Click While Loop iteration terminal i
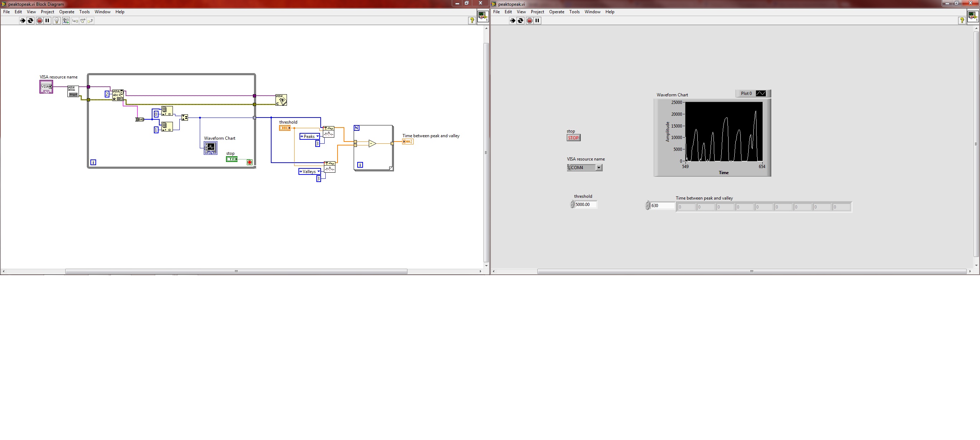 (93, 162)
